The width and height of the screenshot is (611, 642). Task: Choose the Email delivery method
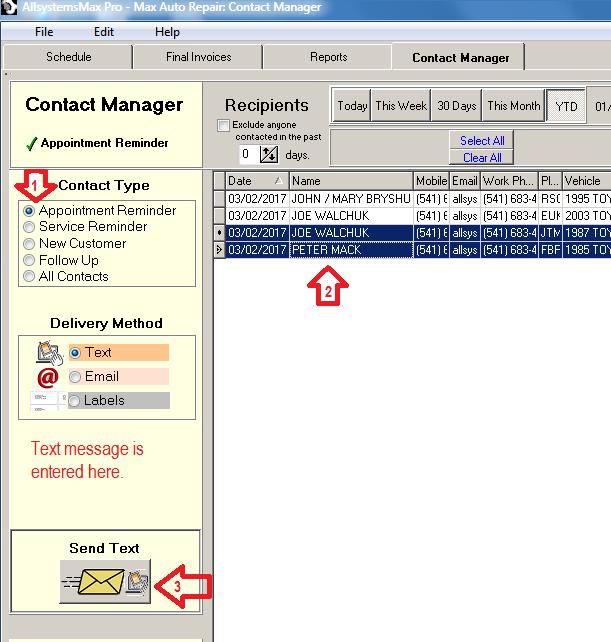[x=75, y=377]
